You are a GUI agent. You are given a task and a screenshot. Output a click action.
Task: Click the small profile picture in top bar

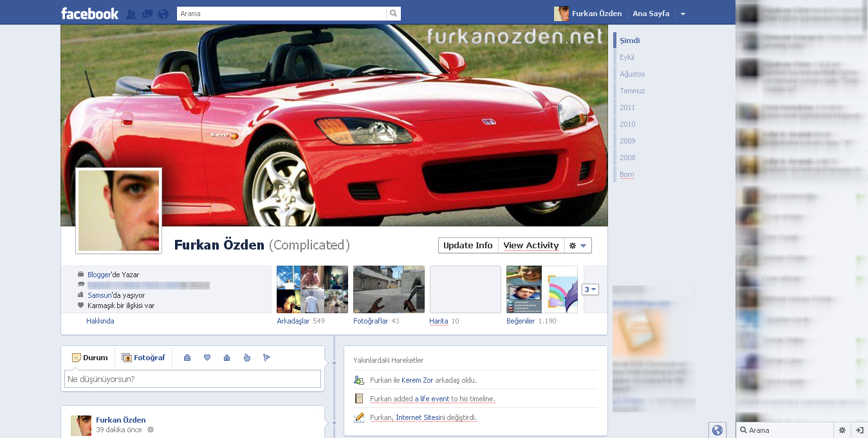[x=561, y=14]
